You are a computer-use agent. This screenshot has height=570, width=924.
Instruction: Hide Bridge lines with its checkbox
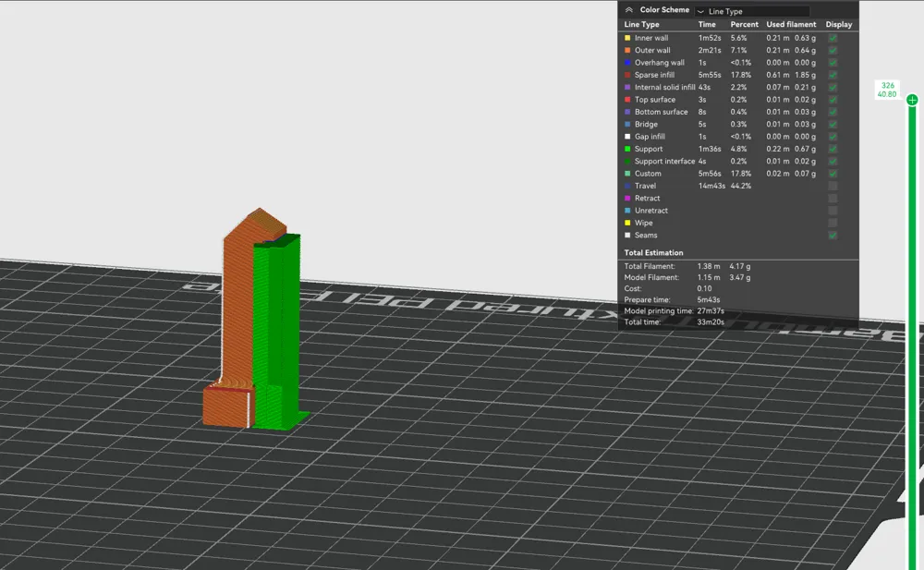833,125
